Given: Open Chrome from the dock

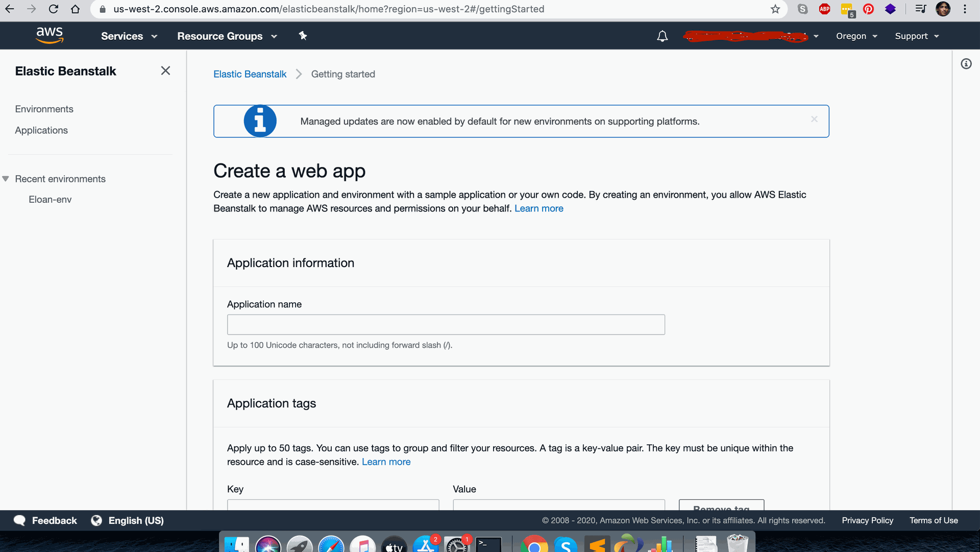Looking at the screenshot, I should coord(534,544).
